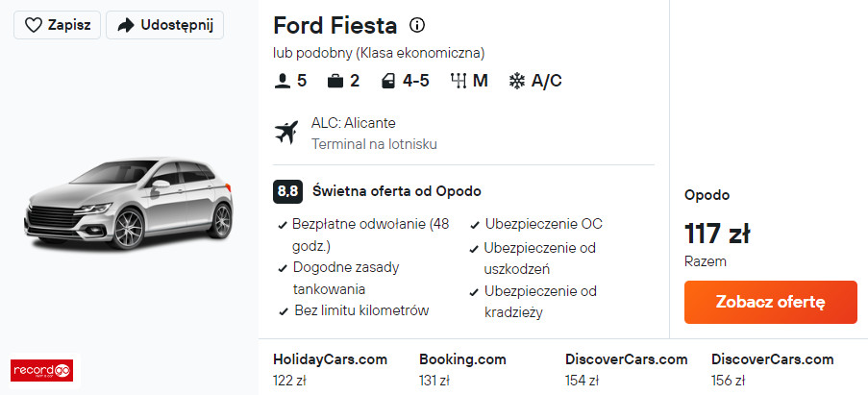Viewport: 868px width, 395px height.
Task: Click the info icon next to Ford Fiesta
Action: [416, 25]
